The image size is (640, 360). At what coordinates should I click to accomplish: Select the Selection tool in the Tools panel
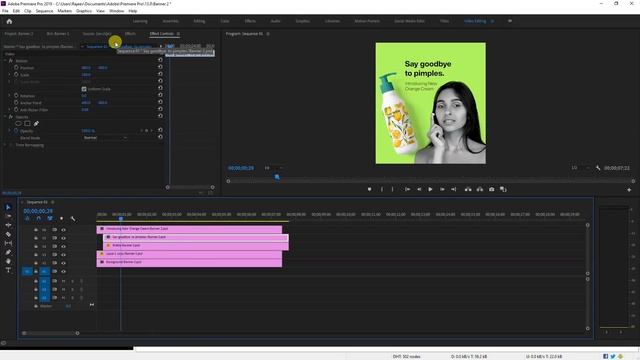[8, 207]
